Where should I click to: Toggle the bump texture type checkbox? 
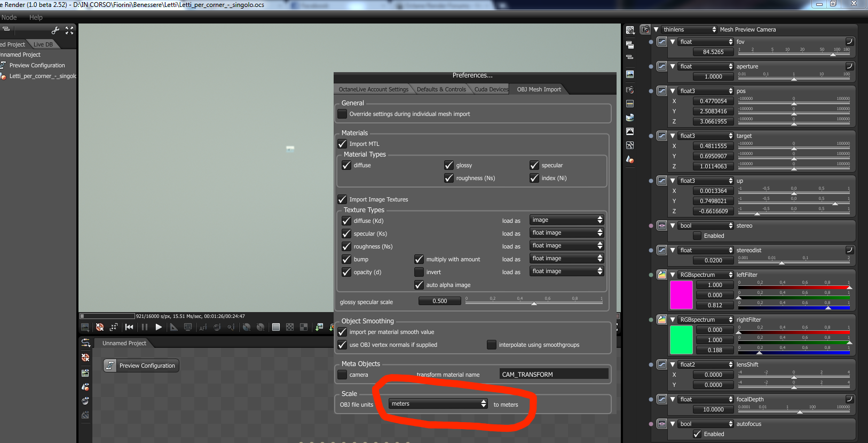(x=347, y=259)
